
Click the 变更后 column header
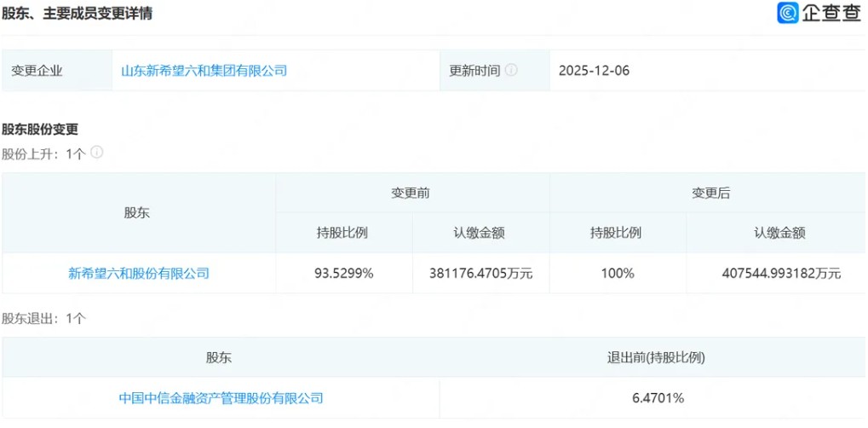pyautogui.click(x=710, y=194)
